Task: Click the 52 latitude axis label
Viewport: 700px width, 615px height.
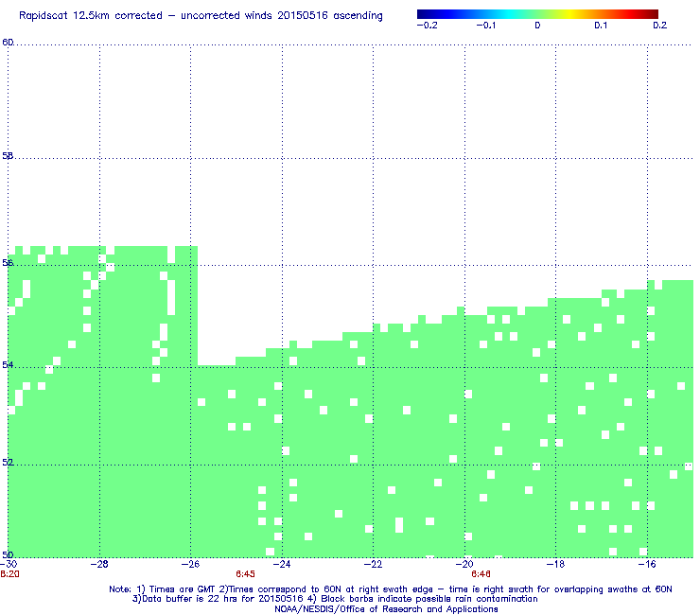Action: [8, 463]
